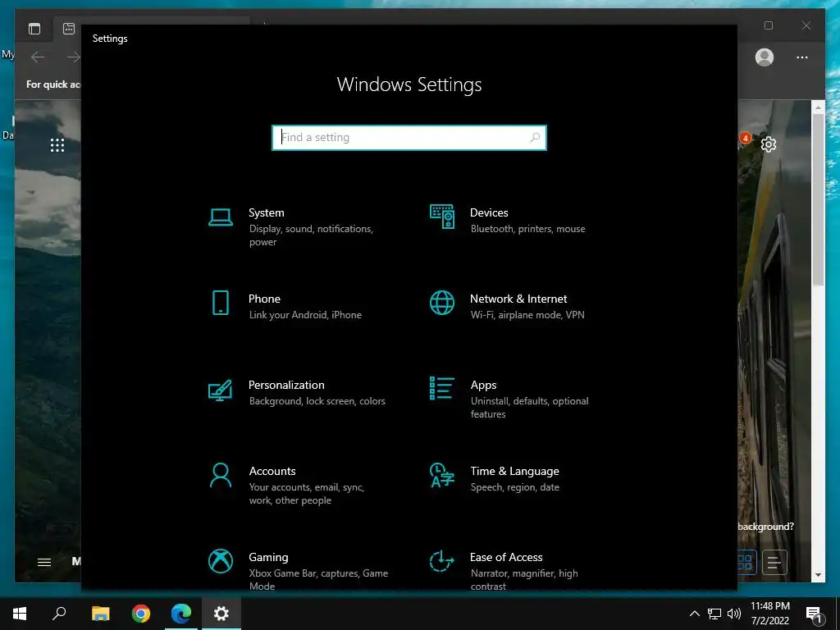Image resolution: width=840 pixels, height=630 pixels.
Task: Open the network tray icon
Action: pyautogui.click(x=714, y=614)
